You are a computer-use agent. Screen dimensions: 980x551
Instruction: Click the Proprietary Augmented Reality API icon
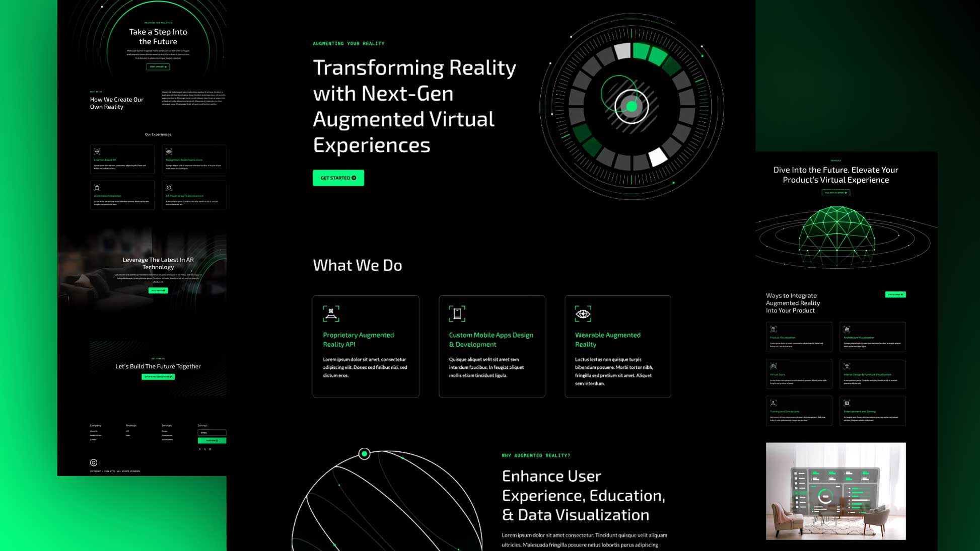330,313
